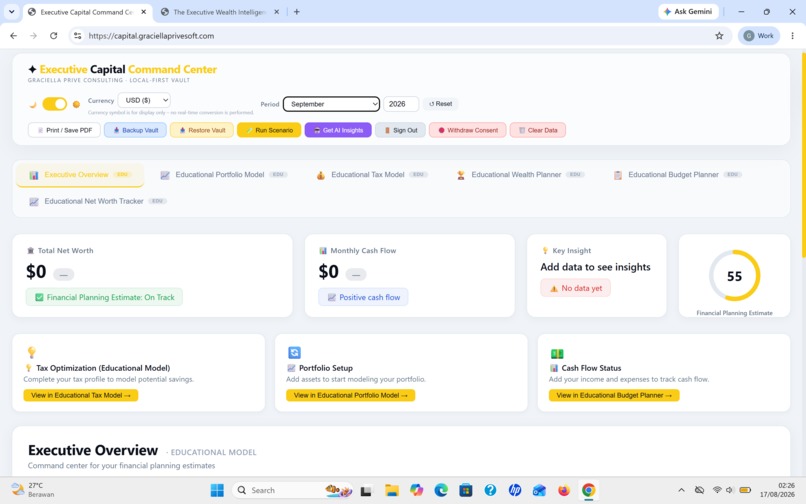
Task: Bookmark this page with the star icon
Action: 719,35
